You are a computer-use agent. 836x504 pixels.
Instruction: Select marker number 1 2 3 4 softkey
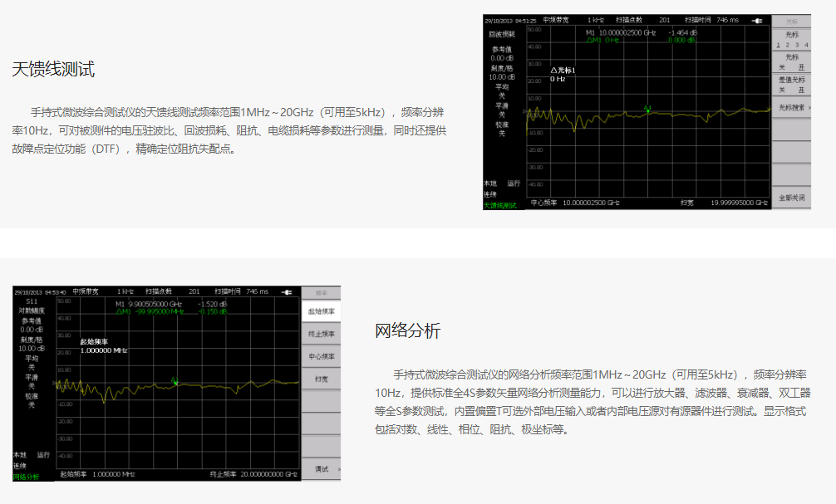tap(791, 40)
